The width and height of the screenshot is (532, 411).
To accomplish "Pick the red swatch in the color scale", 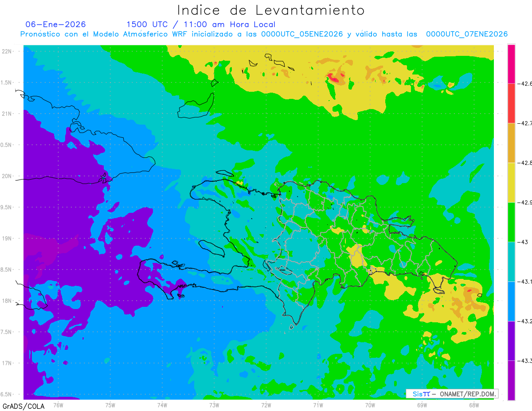I will (511, 103).
